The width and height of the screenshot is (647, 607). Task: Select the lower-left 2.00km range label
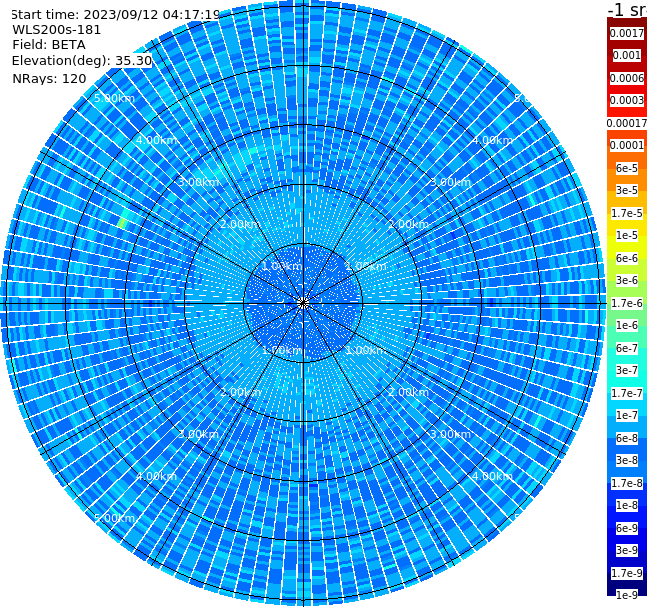click(240, 392)
